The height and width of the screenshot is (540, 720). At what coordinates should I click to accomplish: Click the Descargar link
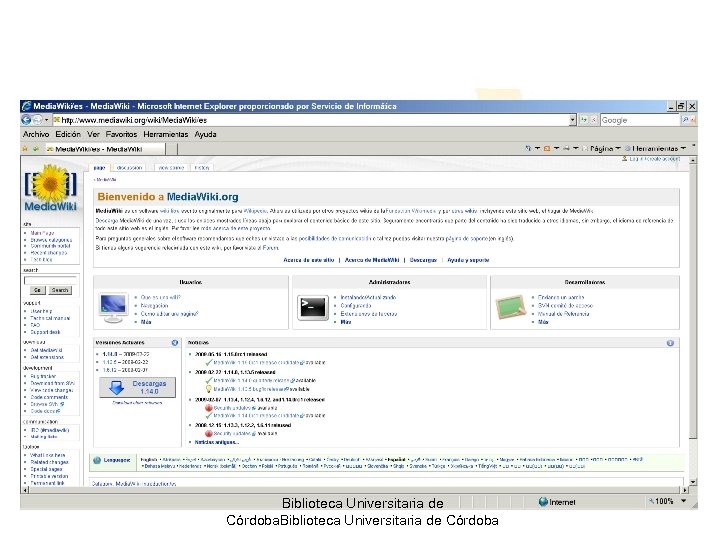[423, 260]
